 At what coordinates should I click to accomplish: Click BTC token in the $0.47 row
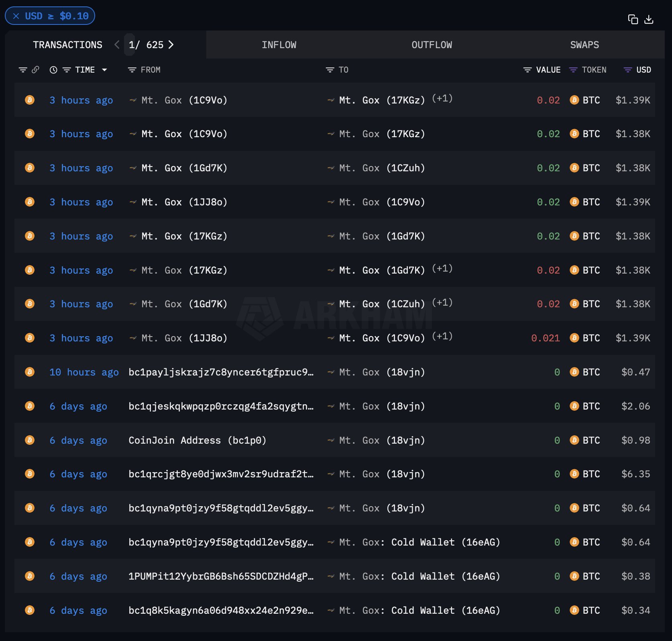coord(585,372)
